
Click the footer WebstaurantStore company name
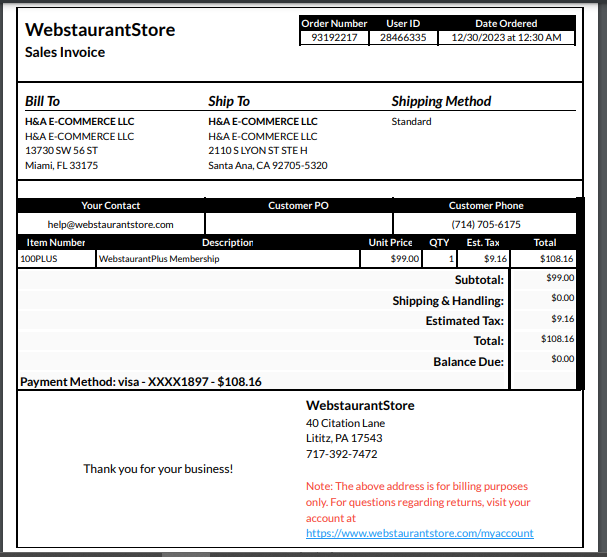click(360, 405)
